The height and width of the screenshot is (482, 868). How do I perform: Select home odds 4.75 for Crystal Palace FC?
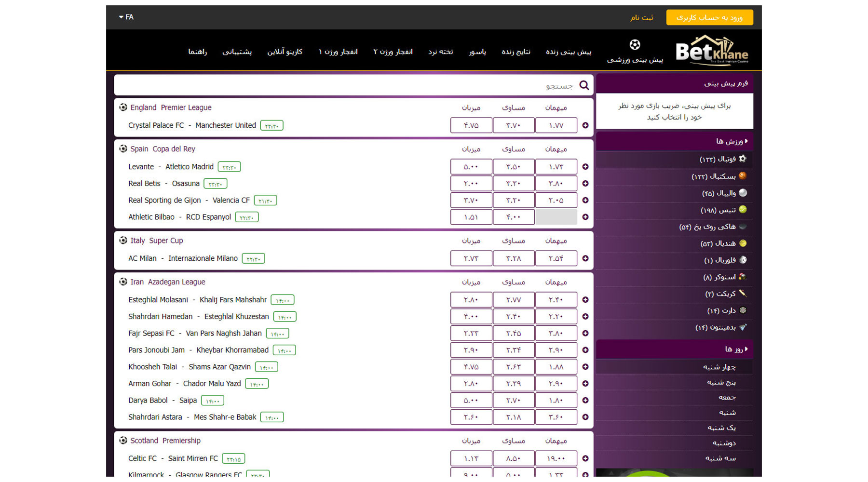471,125
